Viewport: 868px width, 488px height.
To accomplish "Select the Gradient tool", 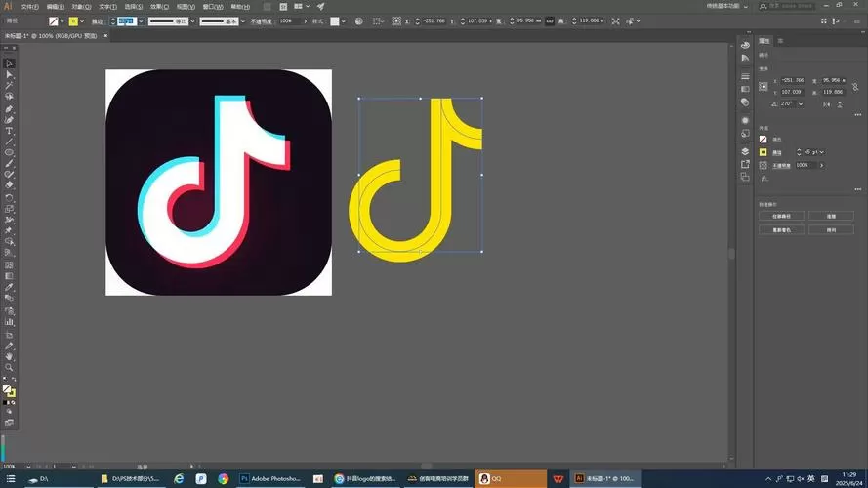I will coord(9,276).
